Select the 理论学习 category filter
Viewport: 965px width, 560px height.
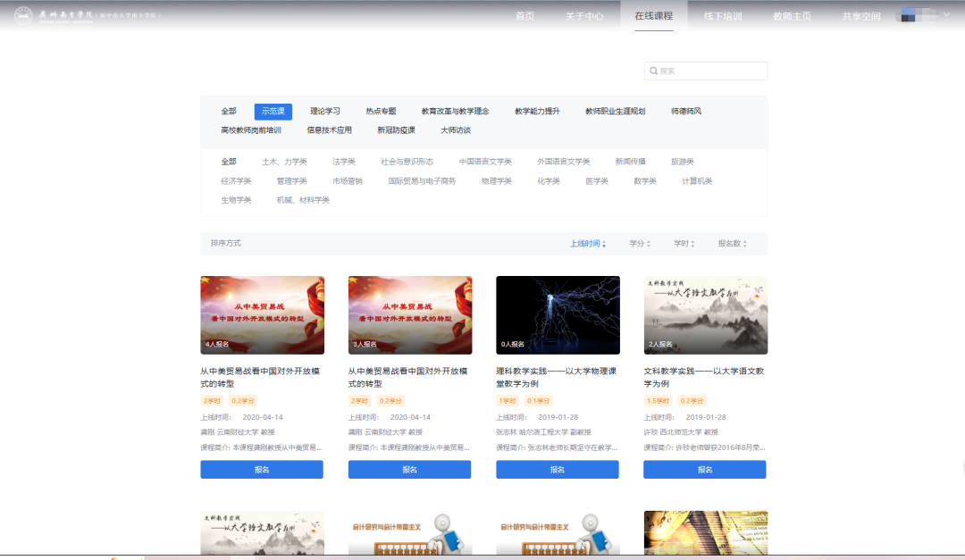pos(325,112)
